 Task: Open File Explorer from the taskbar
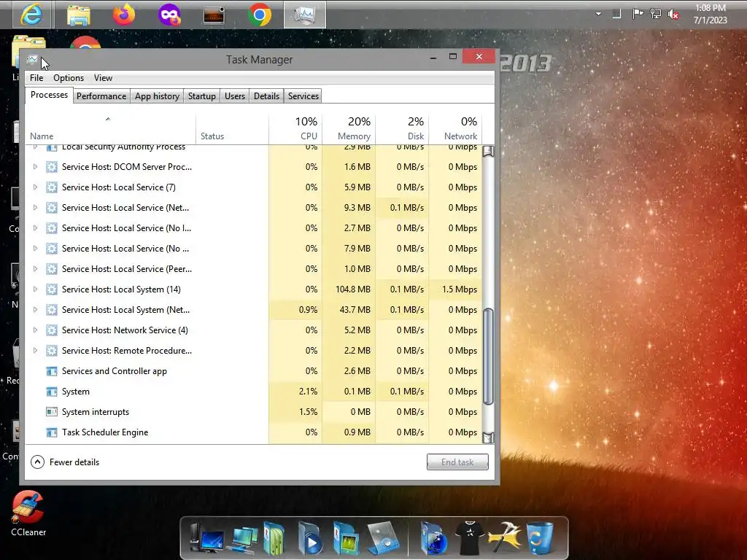tap(79, 15)
